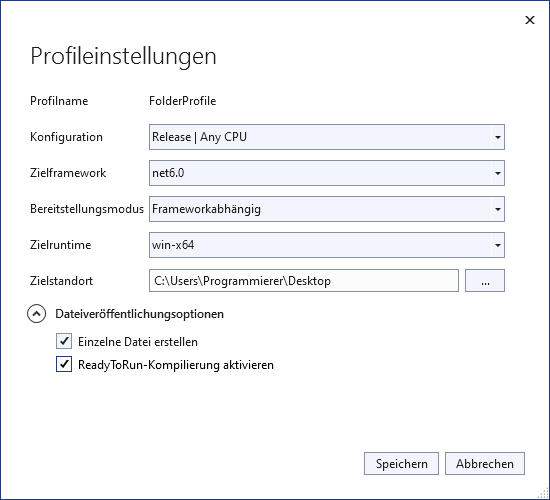Select the 'Release | Any CPU' value

pos(199,137)
